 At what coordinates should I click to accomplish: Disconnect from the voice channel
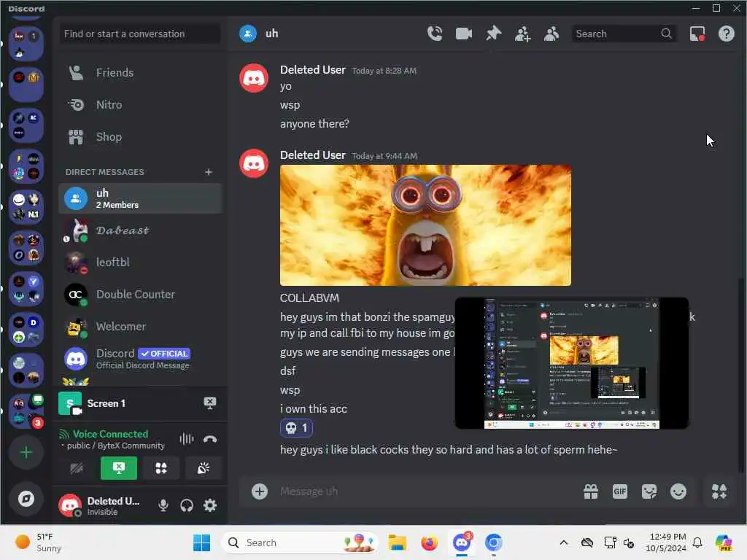tap(209, 438)
